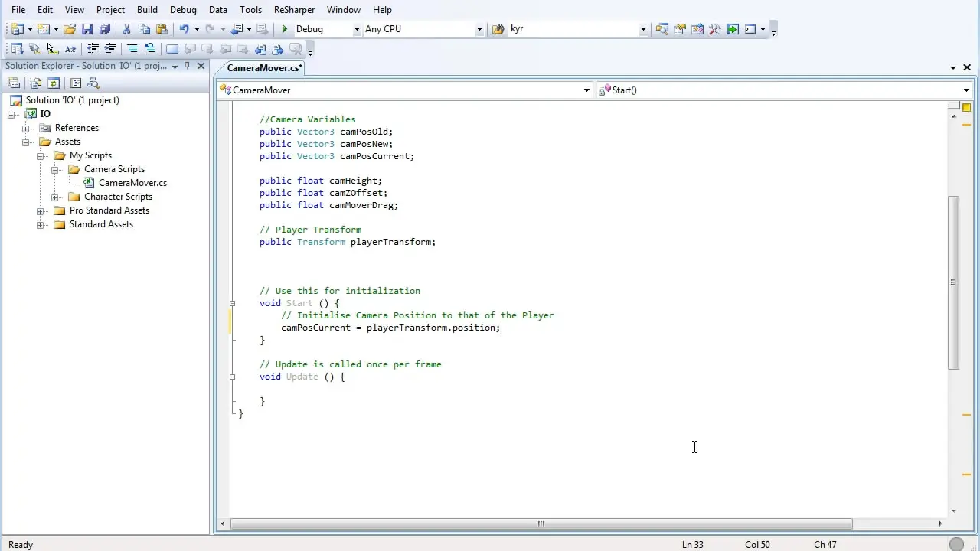Click Display an Object Member List icon
The image size is (980, 551).
click(17, 49)
